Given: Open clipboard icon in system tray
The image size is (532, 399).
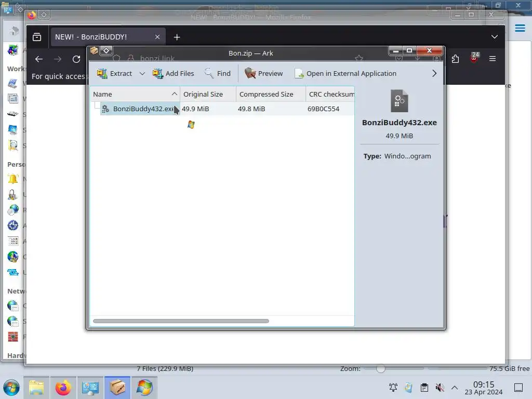Looking at the screenshot, I should click(x=424, y=388).
